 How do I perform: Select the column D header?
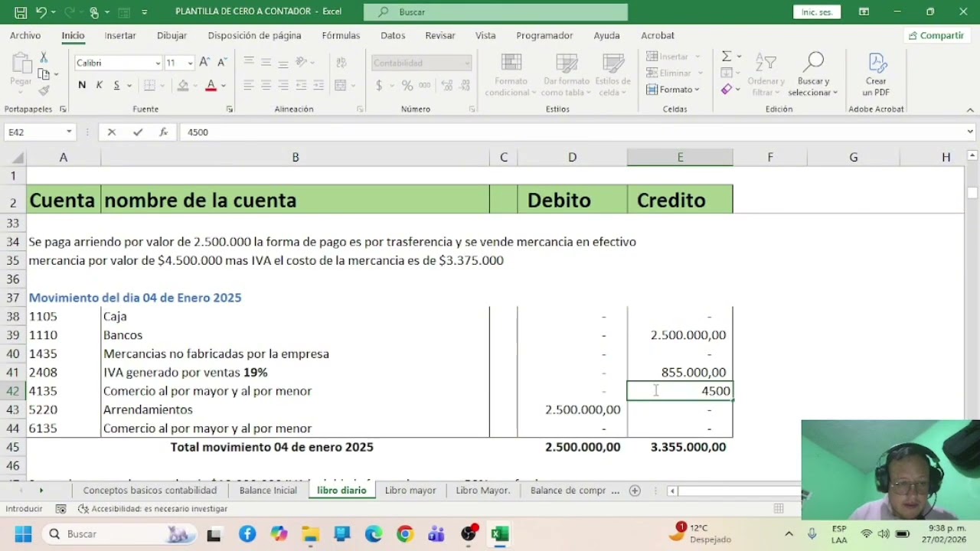pos(572,157)
